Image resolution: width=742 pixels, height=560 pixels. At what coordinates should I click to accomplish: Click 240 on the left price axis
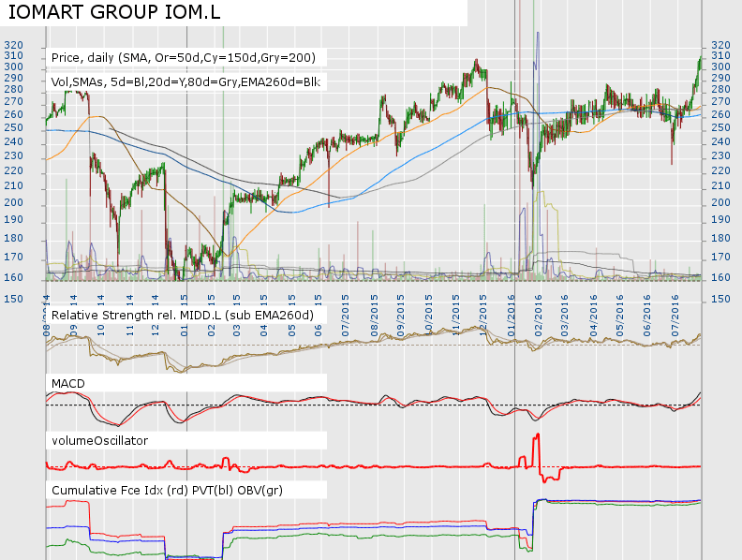pos(13,142)
